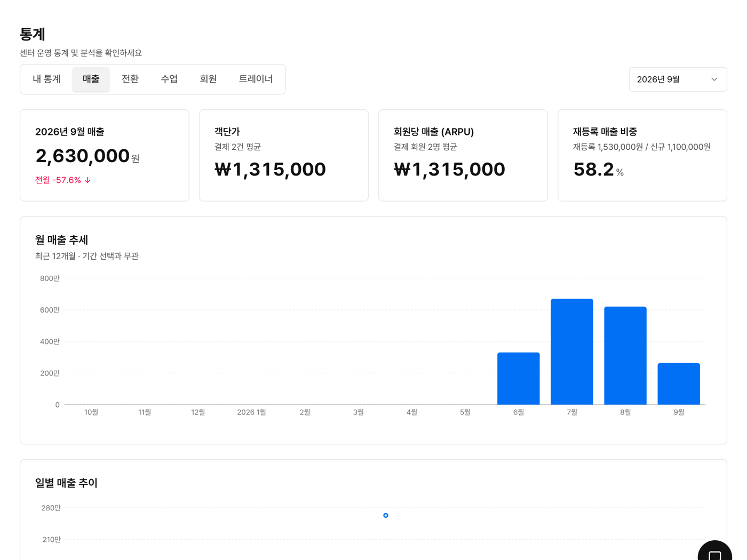Click the 800만 y-axis label
This screenshot has height=560, width=747.
click(50, 278)
